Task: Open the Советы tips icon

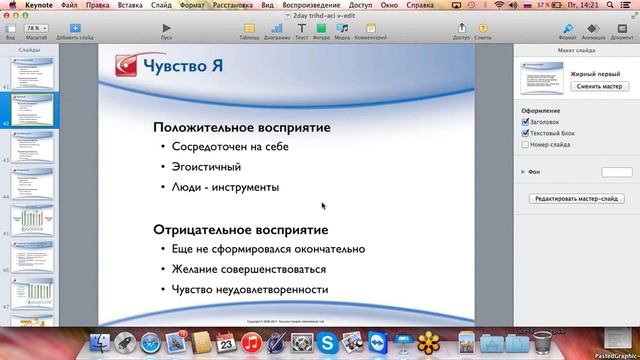Action: (483, 28)
